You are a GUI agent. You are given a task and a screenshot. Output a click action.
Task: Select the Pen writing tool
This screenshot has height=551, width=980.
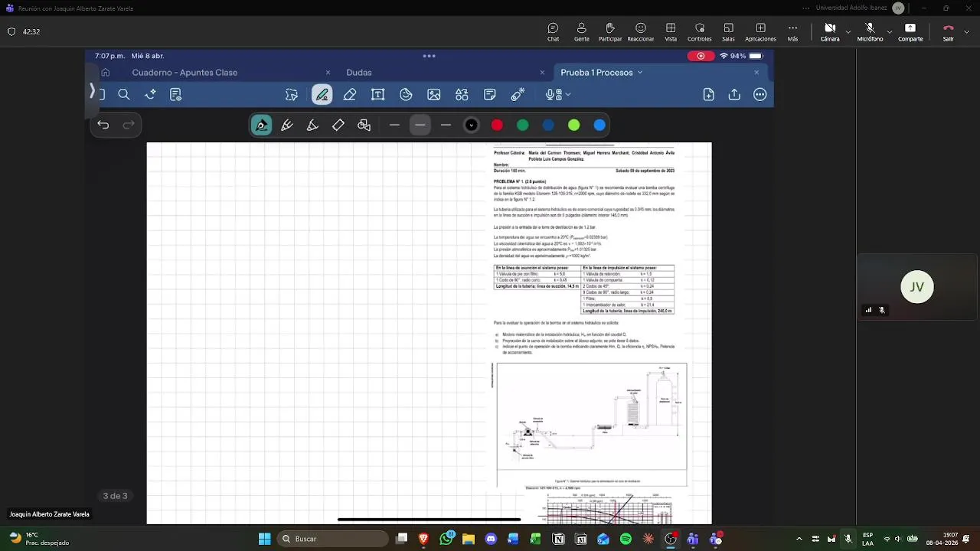322,95
